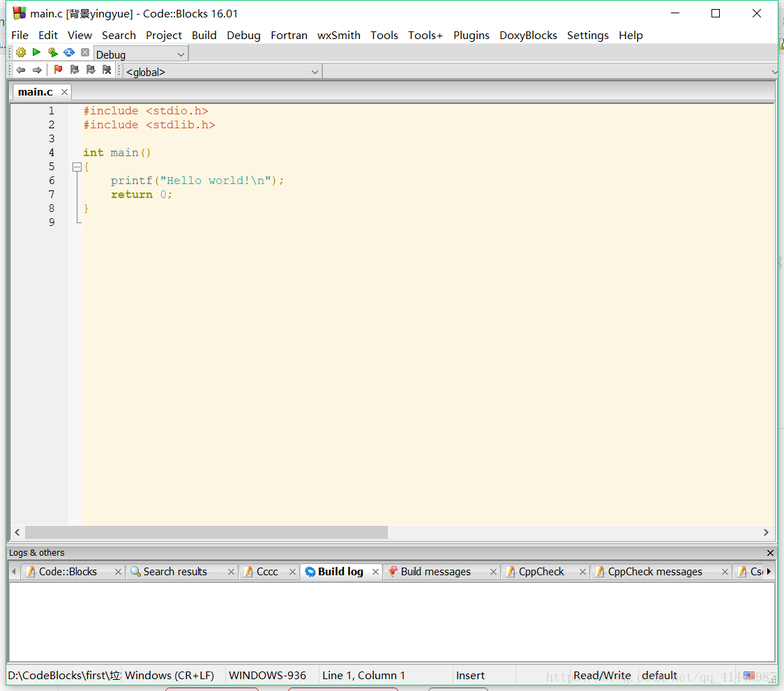Open the Search menu
Screen dimensions: 784x691
(119, 36)
